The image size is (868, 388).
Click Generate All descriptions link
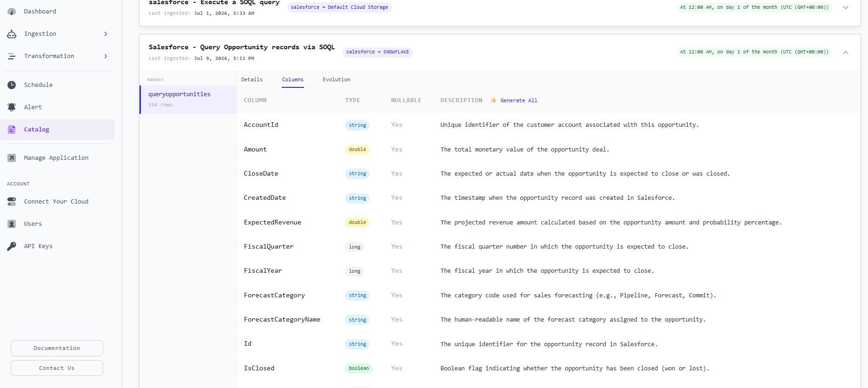(x=519, y=100)
